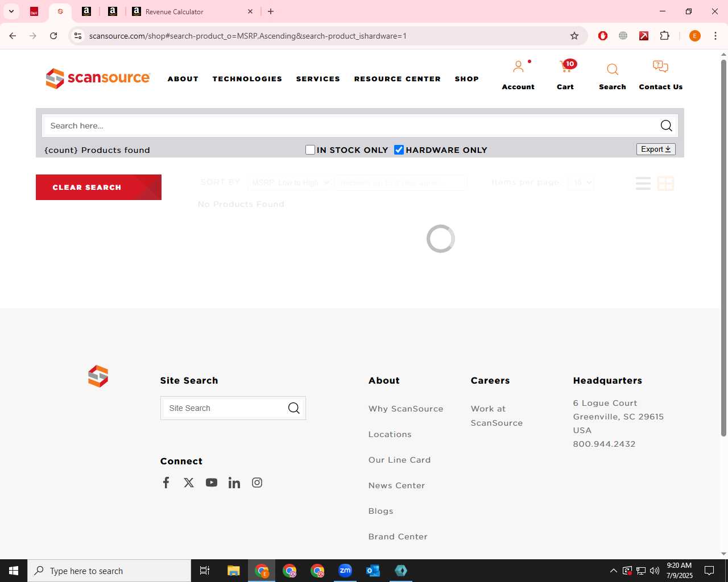This screenshot has height=582, width=728.
Task: Open the Items per page dropdown
Action: 581,182
